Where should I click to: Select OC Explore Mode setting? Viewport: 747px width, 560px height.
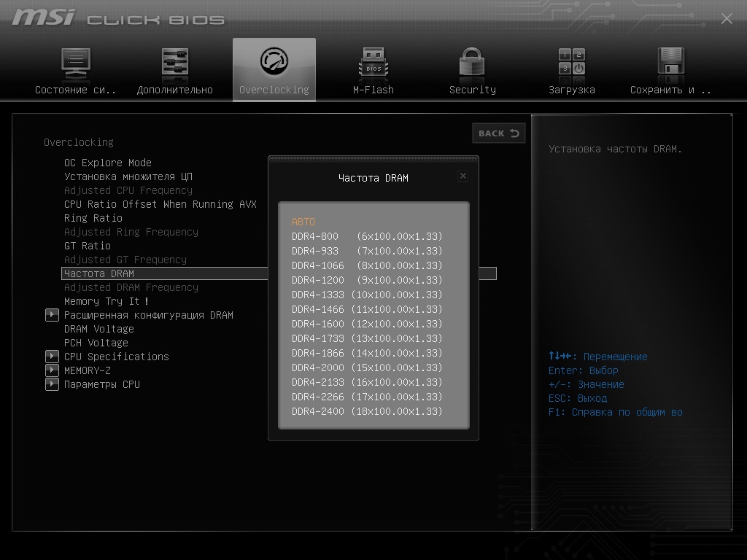point(108,163)
